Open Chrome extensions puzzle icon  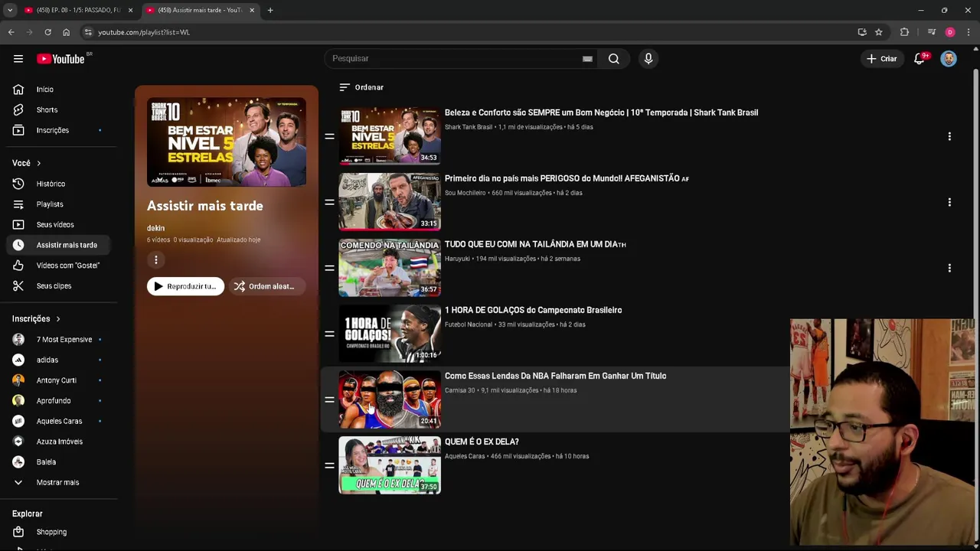pos(904,32)
